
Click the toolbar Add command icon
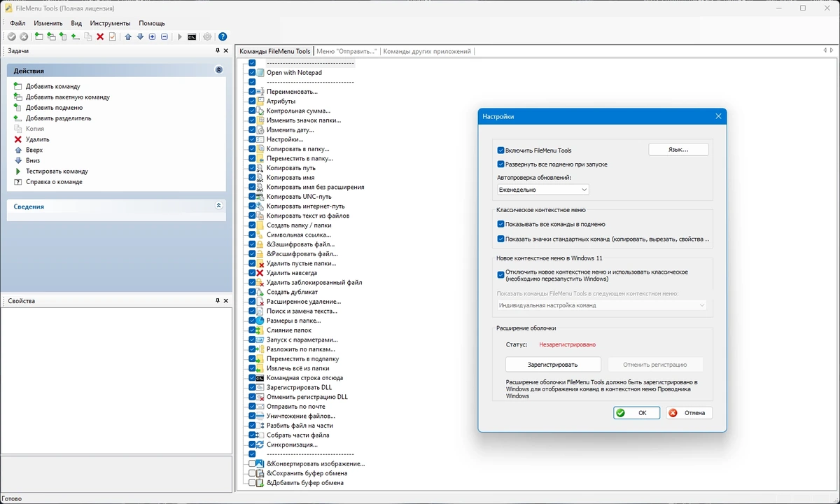coord(38,36)
